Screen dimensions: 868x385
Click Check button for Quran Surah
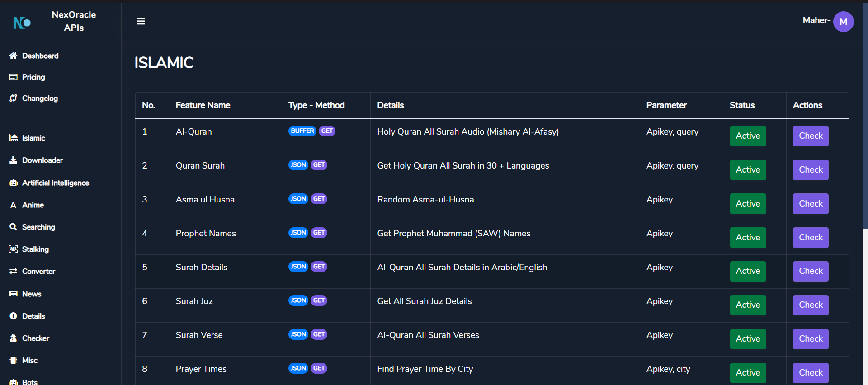[x=811, y=169]
